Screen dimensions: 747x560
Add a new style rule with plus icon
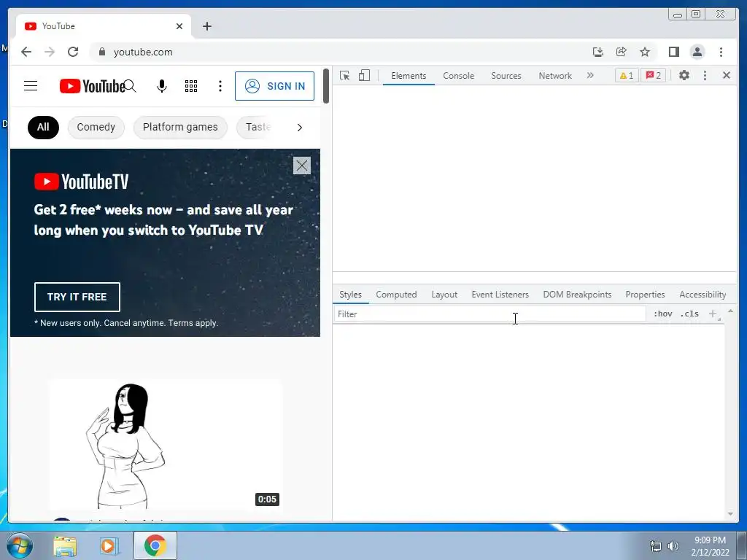[x=713, y=314]
